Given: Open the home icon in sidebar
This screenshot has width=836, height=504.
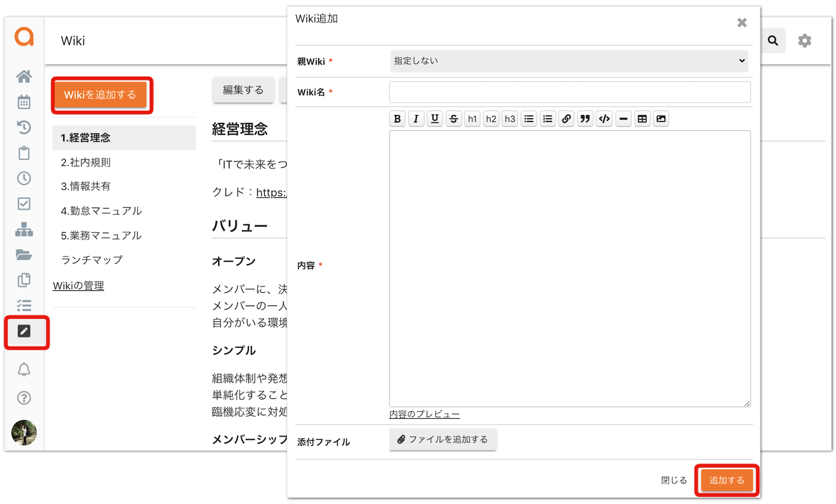Looking at the screenshot, I should [24, 77].
